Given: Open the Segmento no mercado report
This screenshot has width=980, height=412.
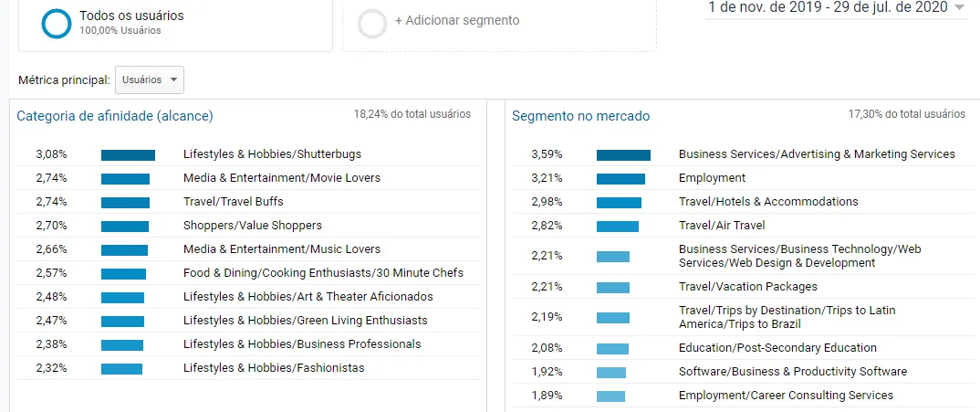Looking at the screenshot, I should pyautogui.click(x=580, y=116).
